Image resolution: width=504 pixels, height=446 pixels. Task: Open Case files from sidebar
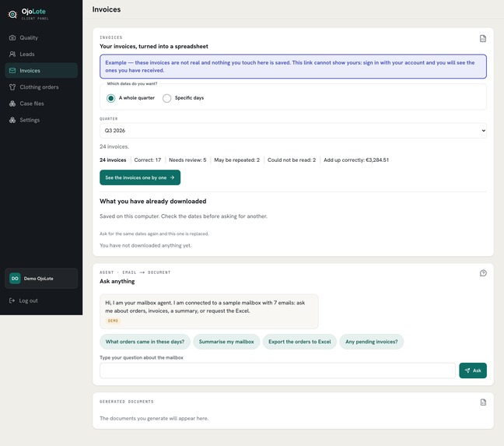point(41,104)
